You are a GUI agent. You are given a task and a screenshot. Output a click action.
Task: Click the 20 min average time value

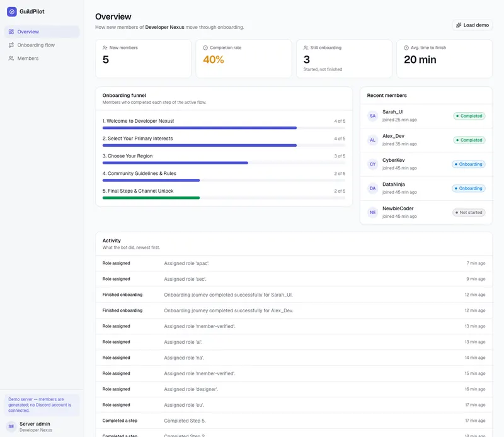point(420,59)
